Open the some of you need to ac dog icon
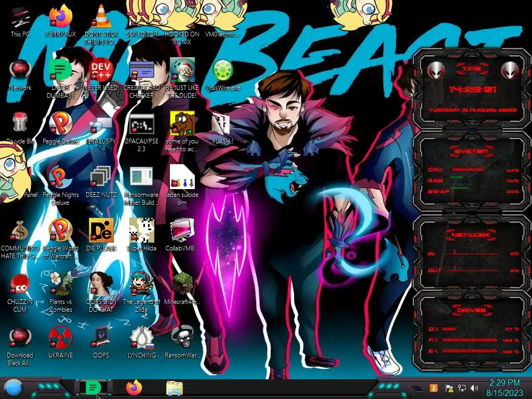 (182, 132)
